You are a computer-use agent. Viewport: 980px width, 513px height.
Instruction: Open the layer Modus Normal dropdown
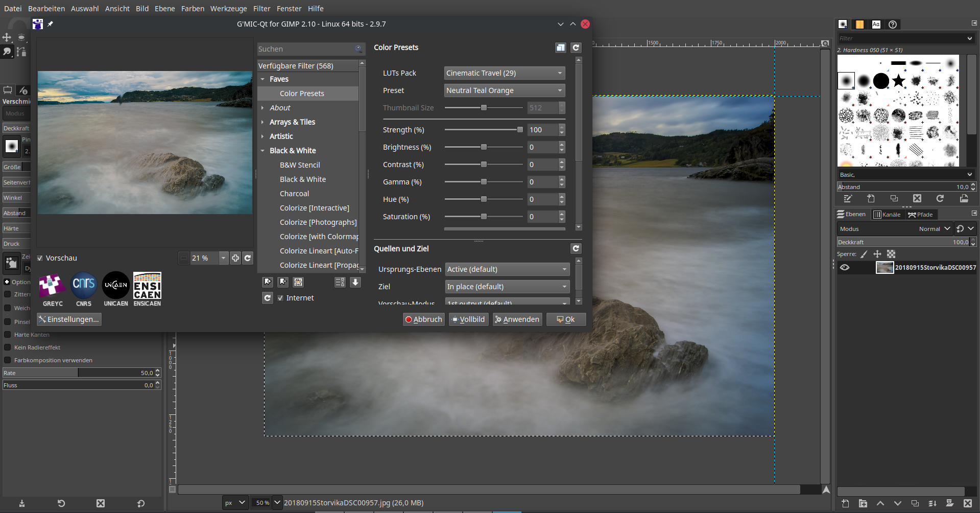pos(935,229)
